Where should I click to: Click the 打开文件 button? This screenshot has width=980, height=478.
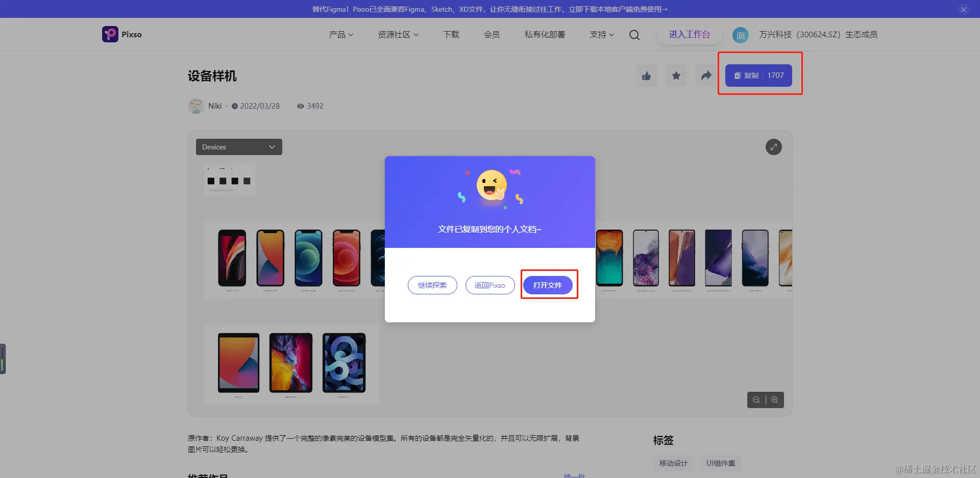pos(548,285)
